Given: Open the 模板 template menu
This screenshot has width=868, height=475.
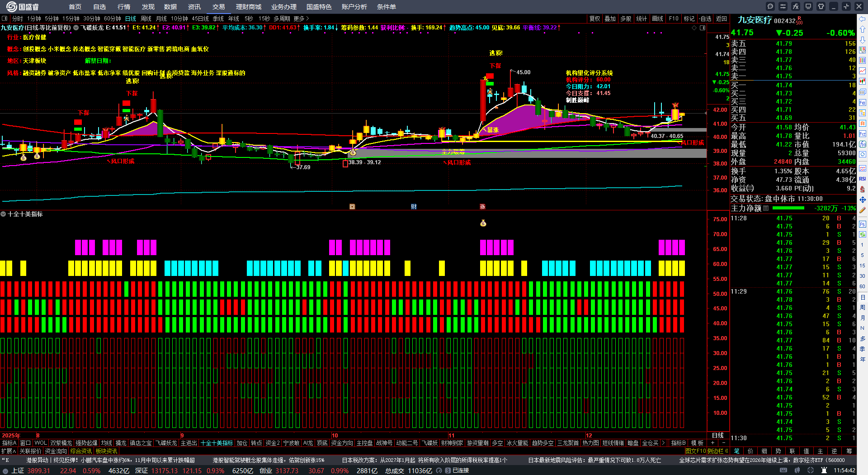Looking at the screenshot, I should click(x=697, y=443).
